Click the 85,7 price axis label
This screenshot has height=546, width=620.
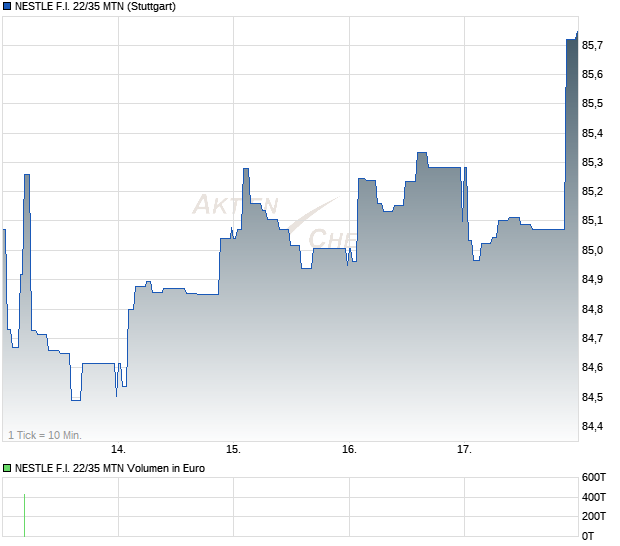[x=592, y=45]
